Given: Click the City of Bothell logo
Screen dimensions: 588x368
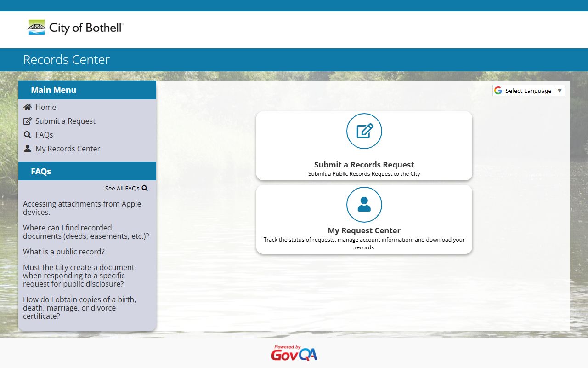Looking at the screenshot, I should tap(75, 28).
